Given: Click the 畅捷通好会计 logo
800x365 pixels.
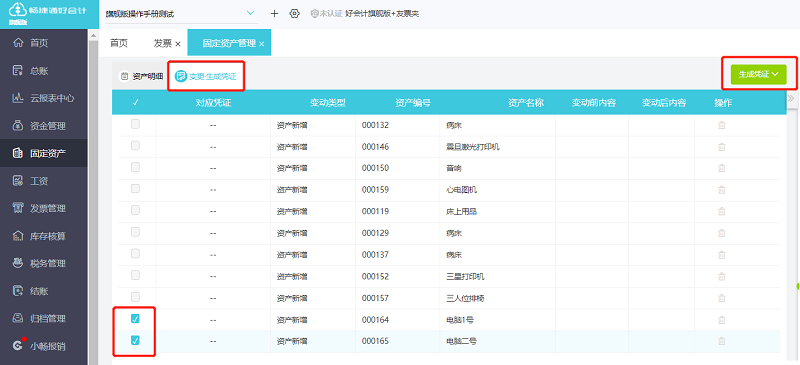Looking at the screenshot, I should pos(49,14).
